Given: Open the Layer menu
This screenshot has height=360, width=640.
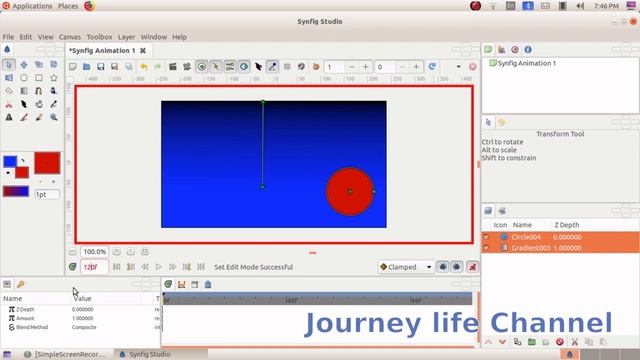Looking at the screenshot, I should pyautogui.click(x=127, y=37).
